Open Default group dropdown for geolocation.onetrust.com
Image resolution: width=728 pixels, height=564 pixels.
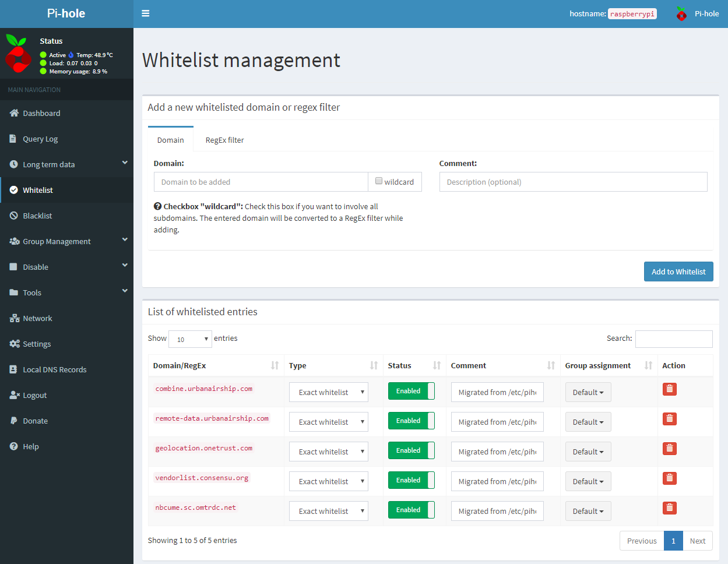(x=588, y=452)
